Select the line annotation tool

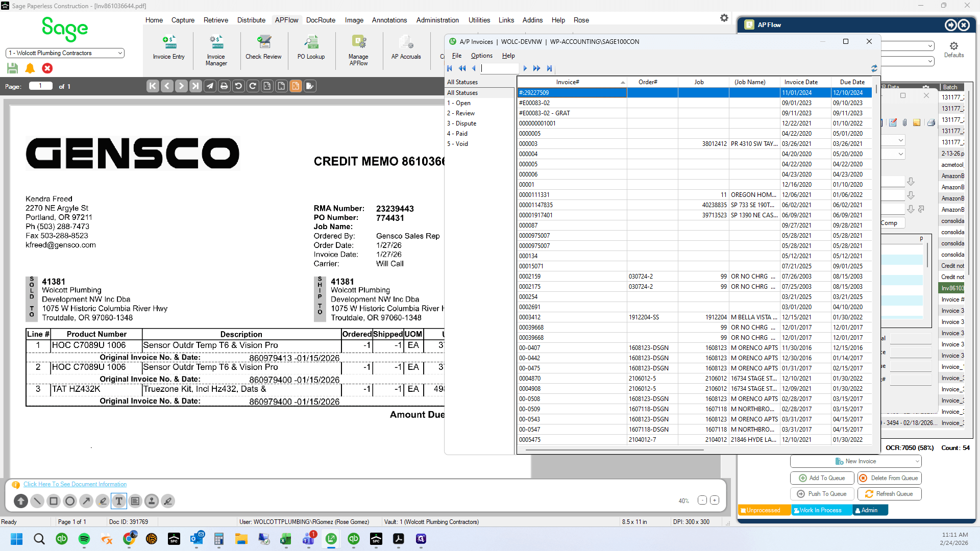click(x=37, y=501)
